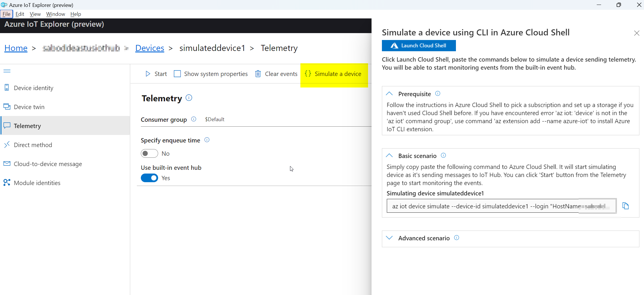Click info icon beside Prerequisite
This screenshot has height=295, width=644.
click(438, 94)
